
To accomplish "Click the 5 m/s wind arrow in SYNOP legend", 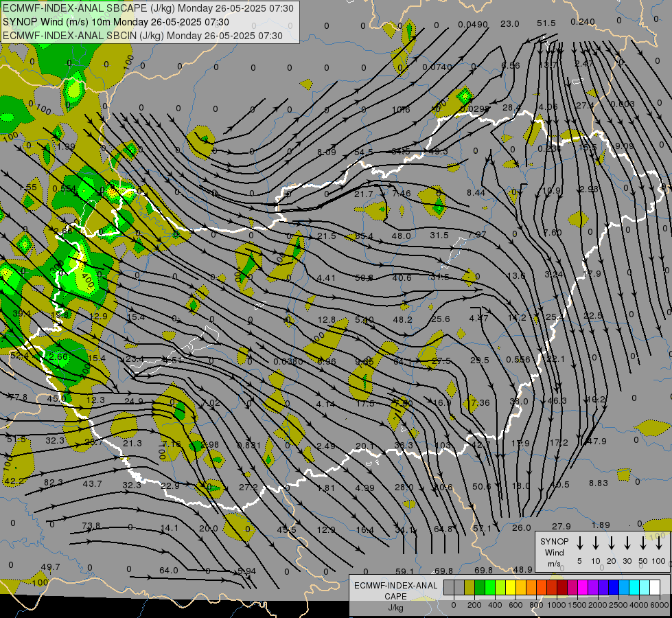I will point(579,543).
